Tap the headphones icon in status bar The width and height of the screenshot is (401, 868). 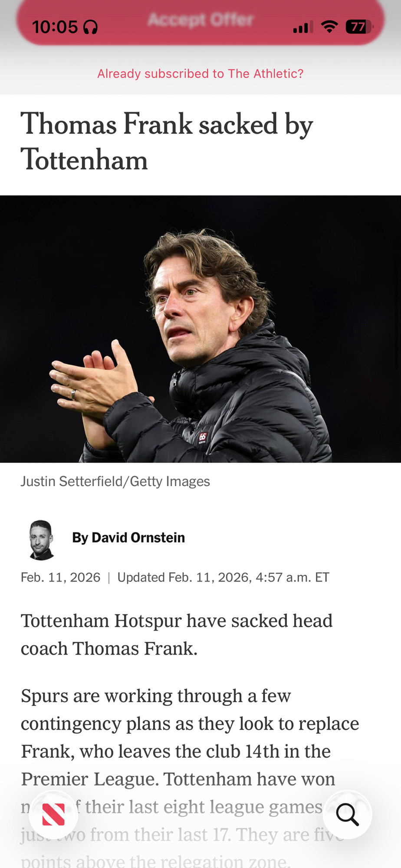90,27
